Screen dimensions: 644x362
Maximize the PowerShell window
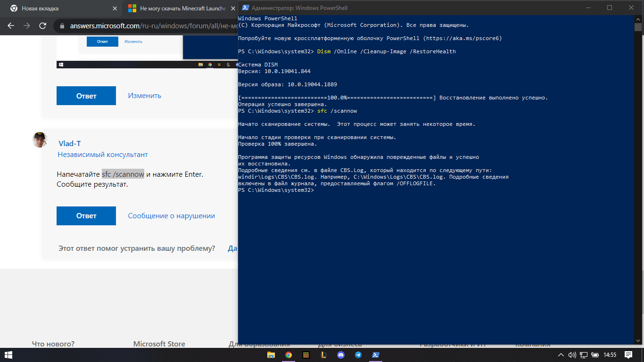pos(610,8)
